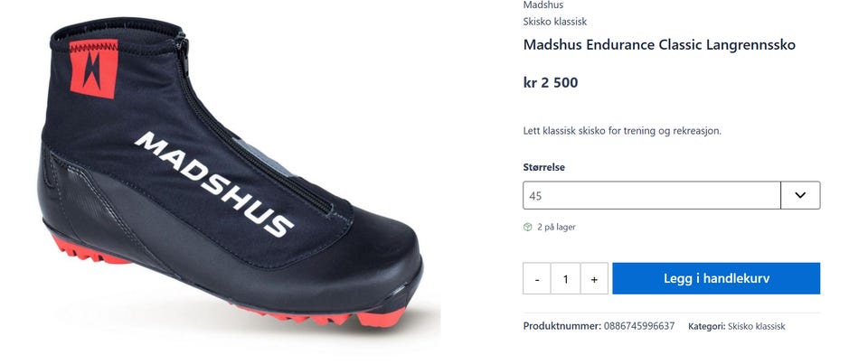Select the Størrelse size field showing 45
Viewport: 868px width, 364px height.
tap(652, 195)
